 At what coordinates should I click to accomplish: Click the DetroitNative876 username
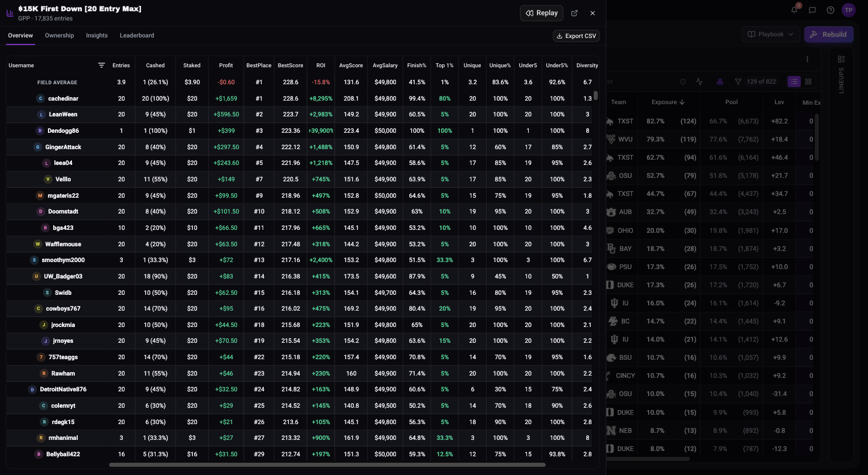point(63,390)
